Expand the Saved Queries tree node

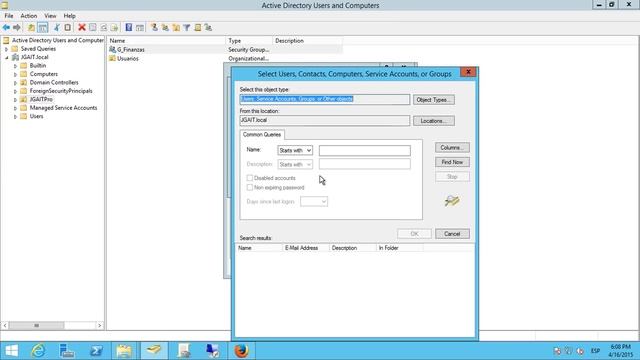tap(7, 49)
